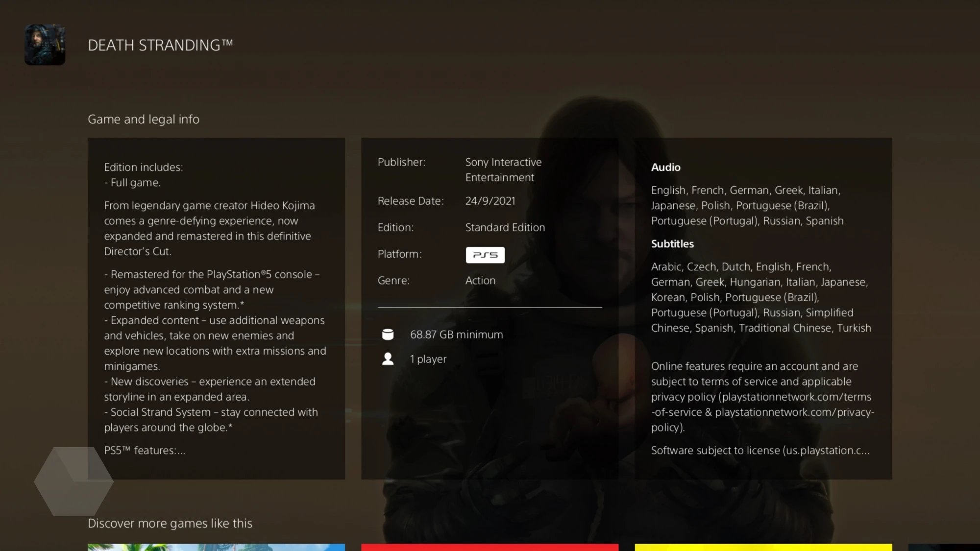Click the release date '24/9/2021'
Viewport: 980px width, 551px height.
point(490,201)
